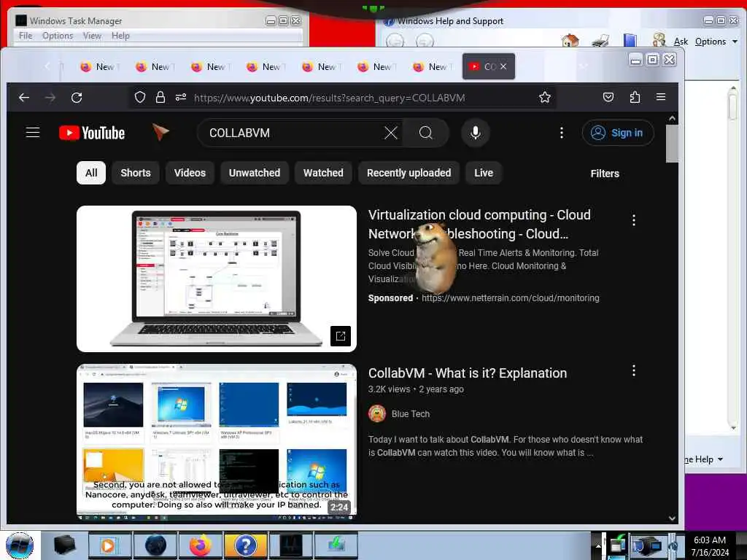The width and height of the screenshot is (747, 560).
Task: Go to the YouTube home logo
Action: 92,133
